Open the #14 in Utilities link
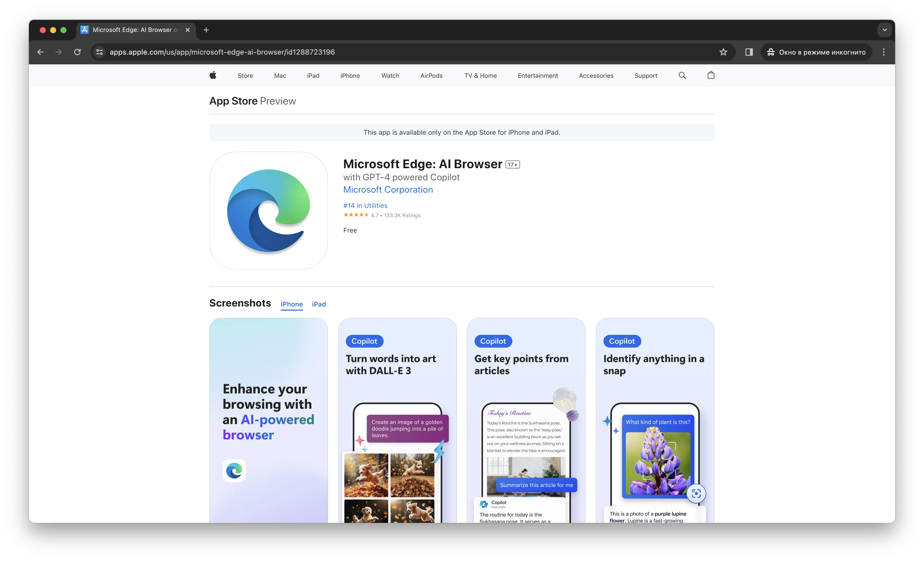The image size is (924, 561). pos(365,205)
